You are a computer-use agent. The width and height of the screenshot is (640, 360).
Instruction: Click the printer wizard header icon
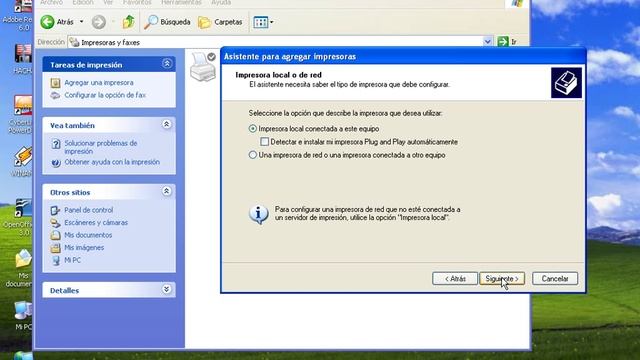566,83
